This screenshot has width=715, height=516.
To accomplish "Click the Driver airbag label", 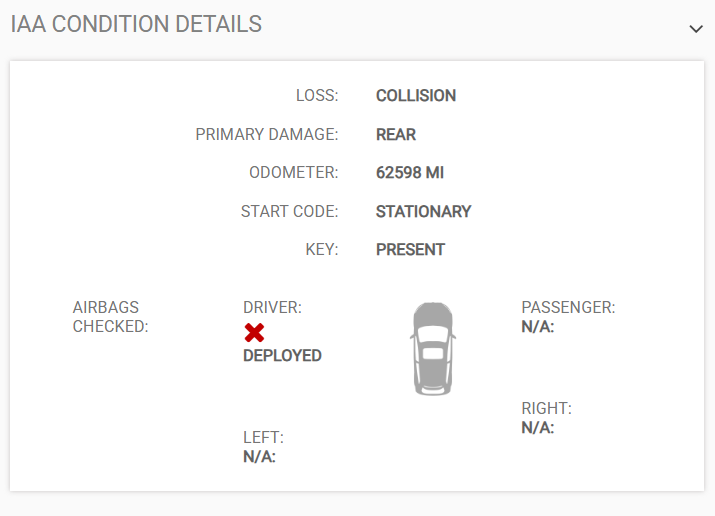I will (x=272, y=308).
